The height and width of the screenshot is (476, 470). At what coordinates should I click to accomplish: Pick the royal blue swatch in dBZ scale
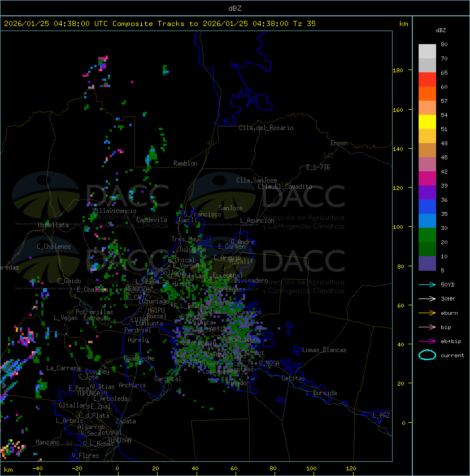point(427,207)
